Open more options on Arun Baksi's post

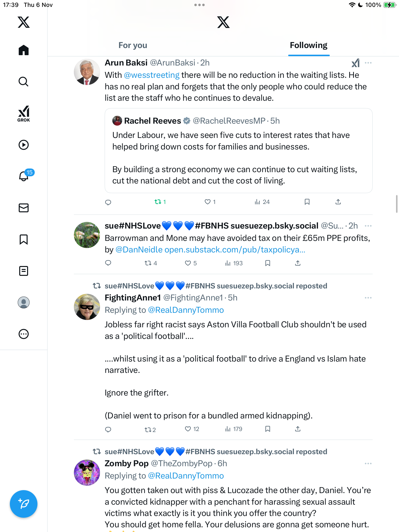[x=368, y=63]
